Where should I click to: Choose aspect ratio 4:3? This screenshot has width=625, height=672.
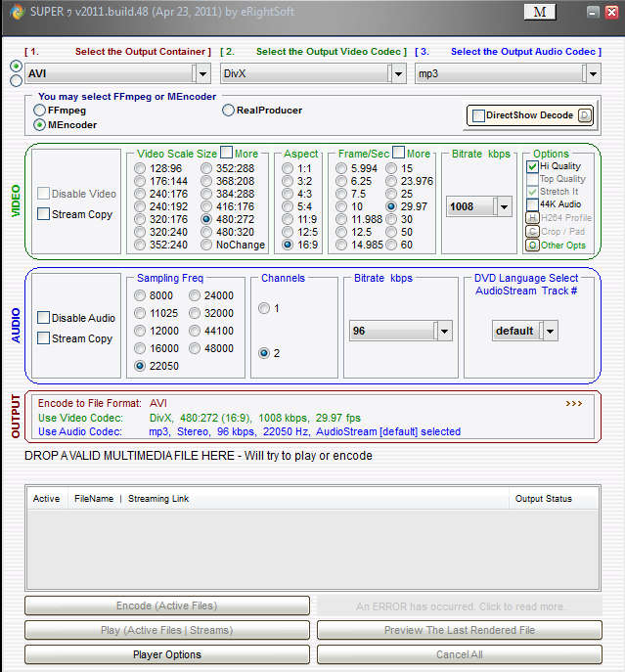(288, 194)
